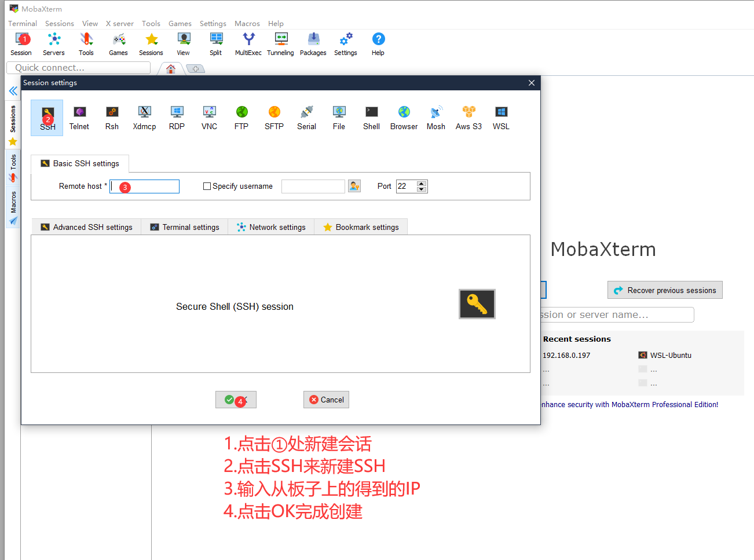Click the Cancel button

click(326, 400)
